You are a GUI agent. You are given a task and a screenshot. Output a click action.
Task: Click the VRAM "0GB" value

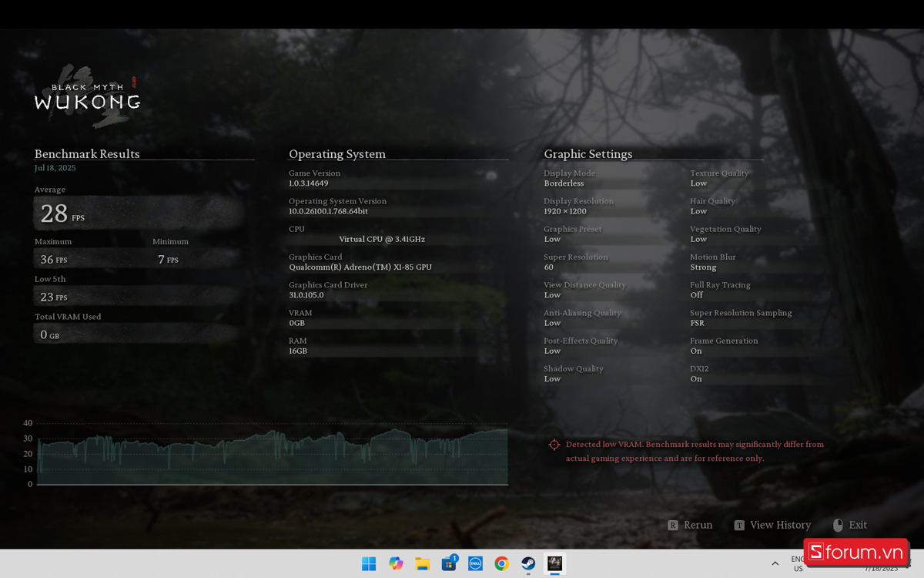point(297,323)
